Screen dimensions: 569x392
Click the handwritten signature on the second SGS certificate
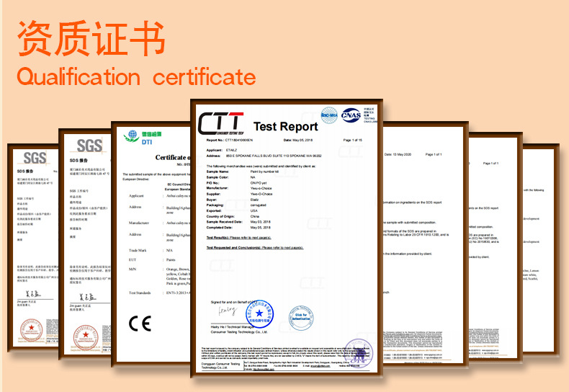click(x=87, y=298)
